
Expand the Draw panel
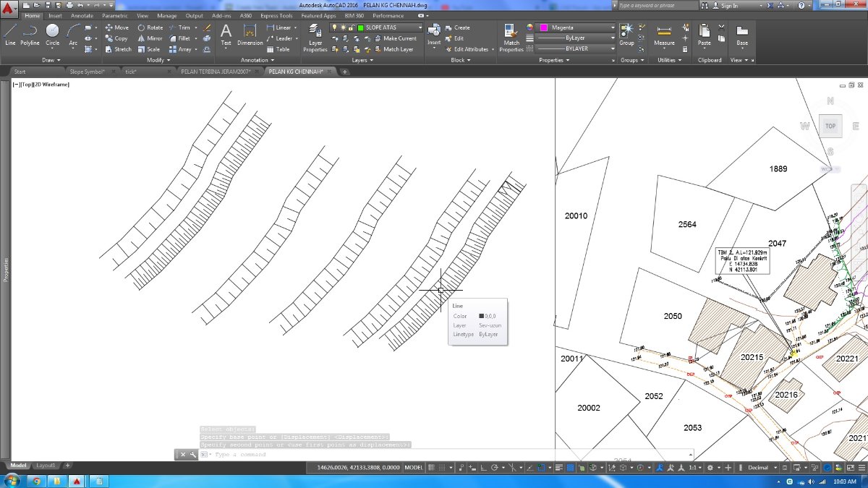pyautogui.click(x=52, y=60)
